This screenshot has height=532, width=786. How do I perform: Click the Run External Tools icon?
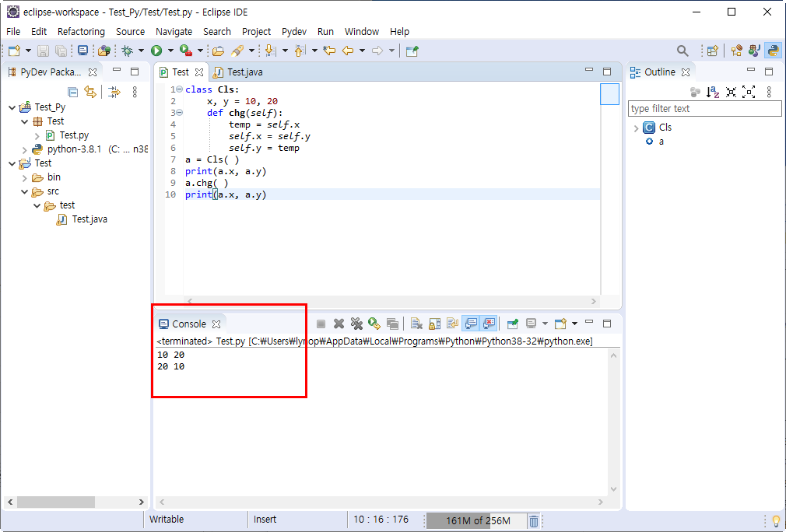(x=186, y=51)
